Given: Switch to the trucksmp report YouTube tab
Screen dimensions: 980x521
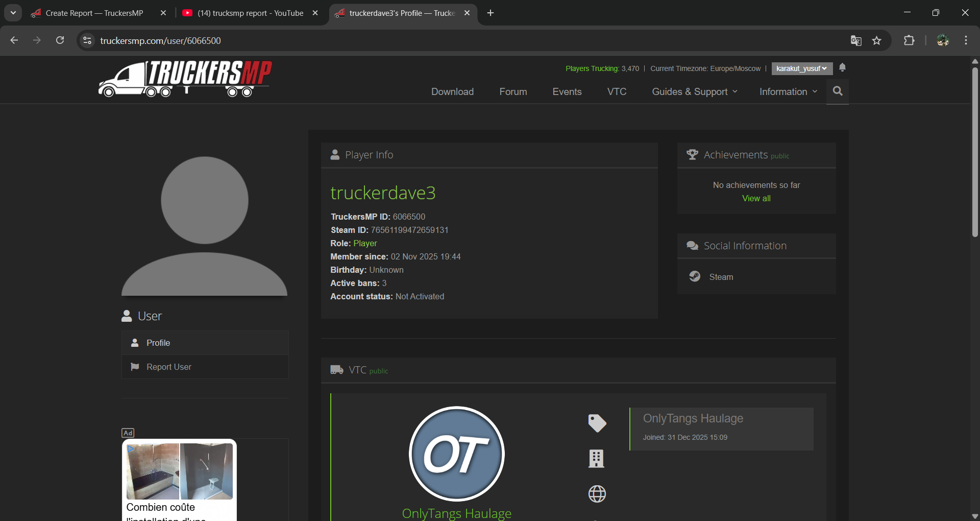Looking at the screenshot, I should click(251, 13).
